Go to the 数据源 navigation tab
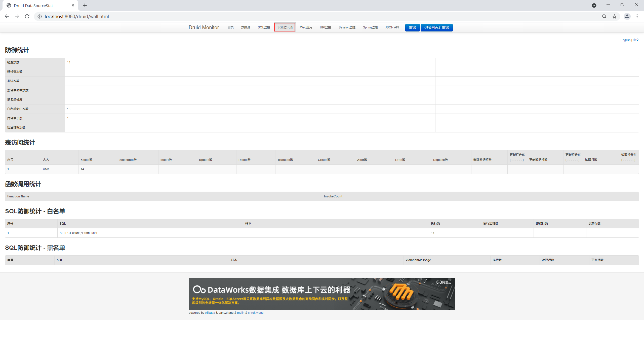Viewport: 644px width, 350px height. [246, 27]
